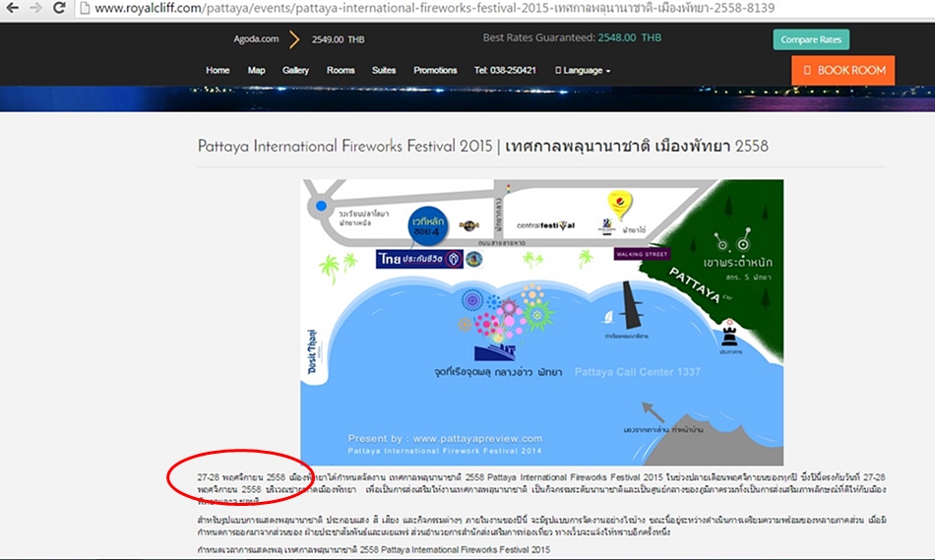Click the Agoda.com rate label
935x560 pixels.
256,38
